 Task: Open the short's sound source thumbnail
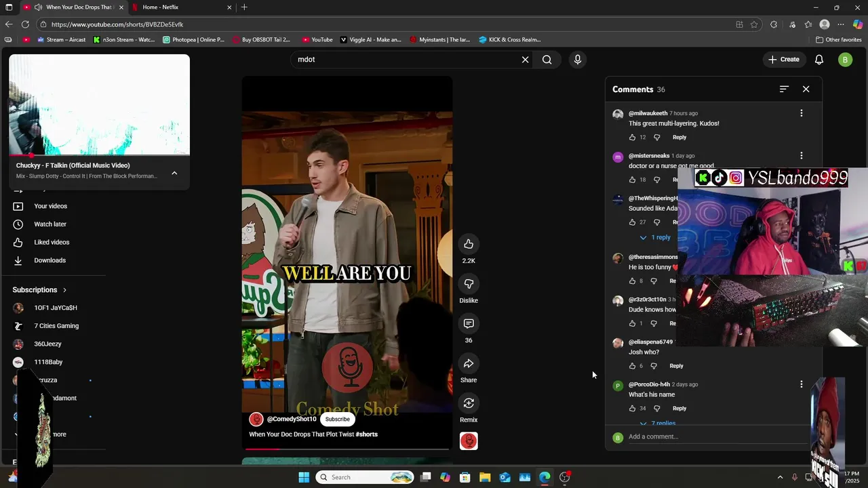[469, 441]
